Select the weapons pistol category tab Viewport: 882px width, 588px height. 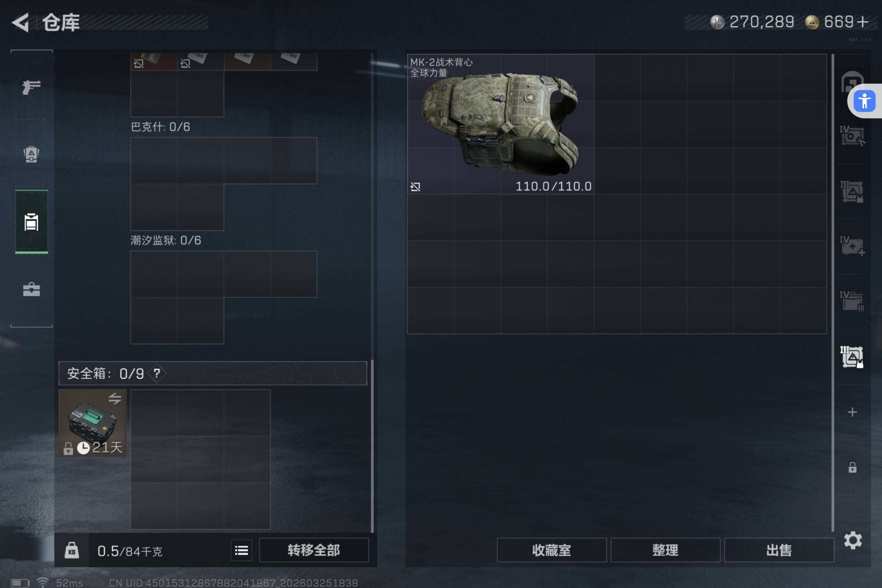click(x=32, y=87)
